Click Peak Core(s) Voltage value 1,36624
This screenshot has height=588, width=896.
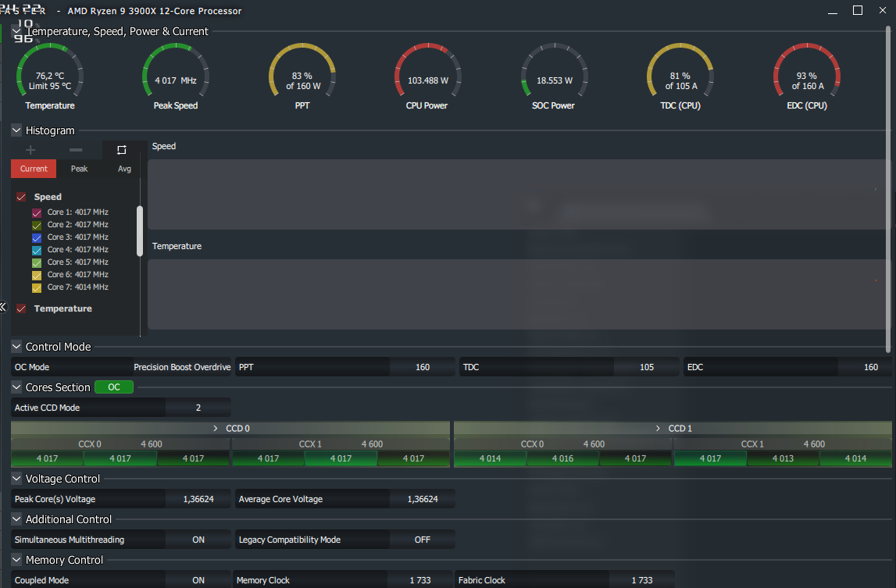pyautogui.click(x=198, y=499)
